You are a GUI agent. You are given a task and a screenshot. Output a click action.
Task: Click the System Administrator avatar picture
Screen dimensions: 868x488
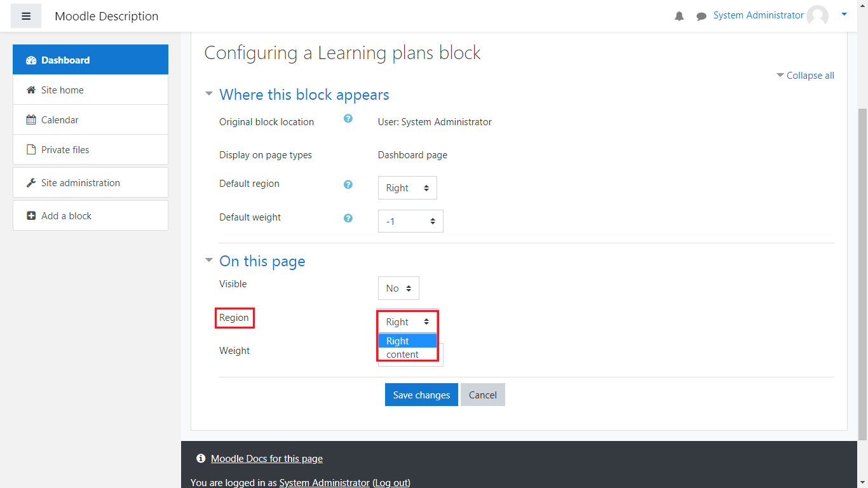(x=817, y=16)
